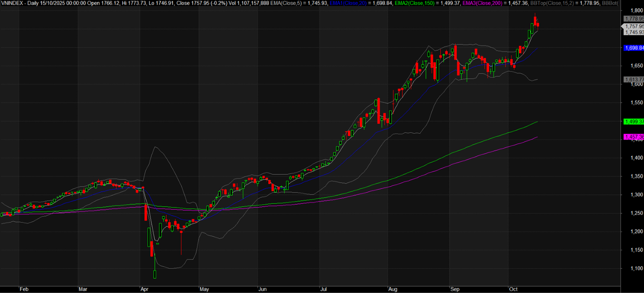Click the green 1,499.37 price tag
The height and width of the screenshot is (293, 644).
pos(633,122)
